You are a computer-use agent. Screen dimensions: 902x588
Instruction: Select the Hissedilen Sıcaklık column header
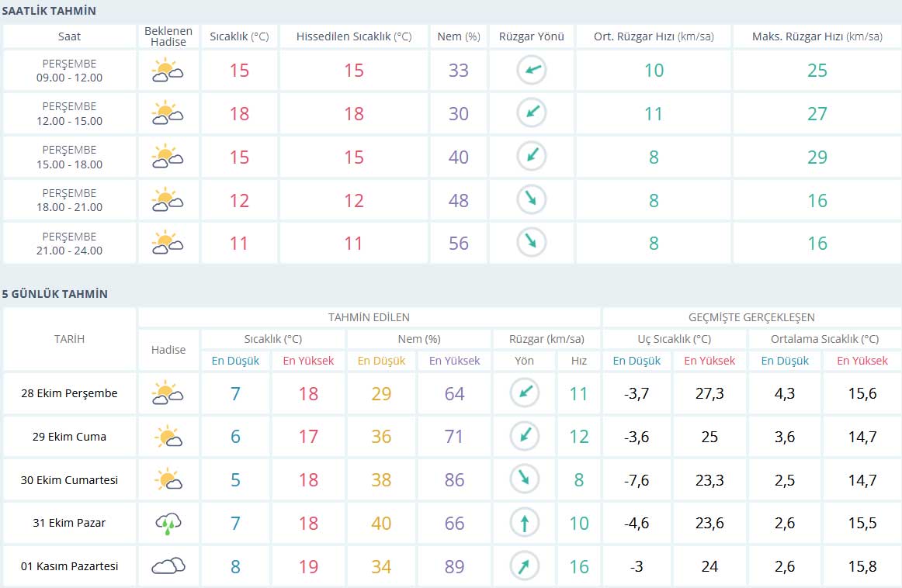click(x=353, y=36)
